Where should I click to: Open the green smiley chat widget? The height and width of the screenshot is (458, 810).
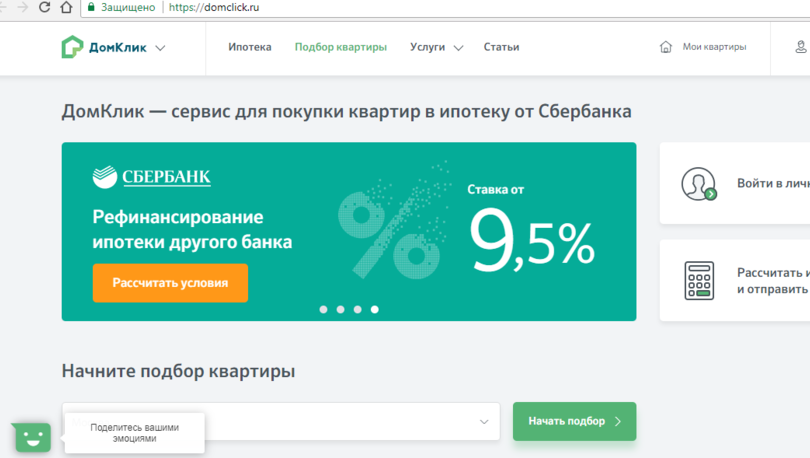[x=32, y=436]
